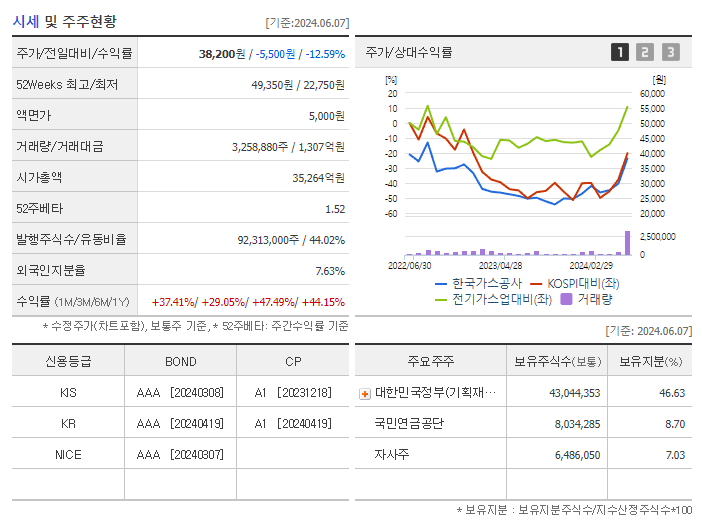Select share count 6,486,050
The width and height of the screenshot is (702, 525).
[577, 455]
